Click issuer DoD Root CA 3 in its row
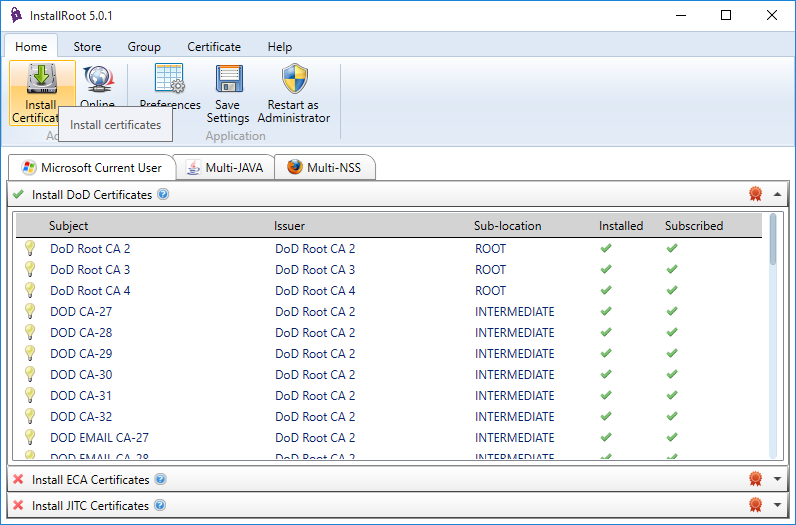The image size is (796, 525). pyautogui.click(x=315, y=270)
